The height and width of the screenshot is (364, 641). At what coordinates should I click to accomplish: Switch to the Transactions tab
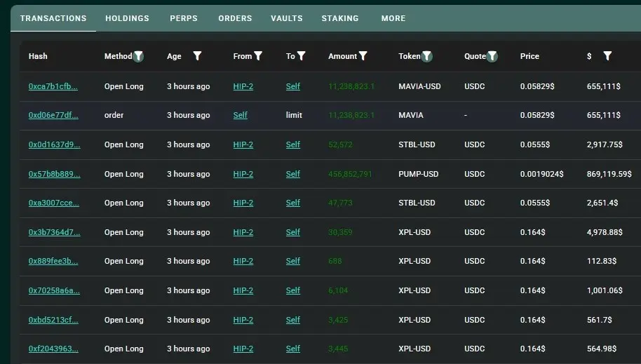coord(53,18)
